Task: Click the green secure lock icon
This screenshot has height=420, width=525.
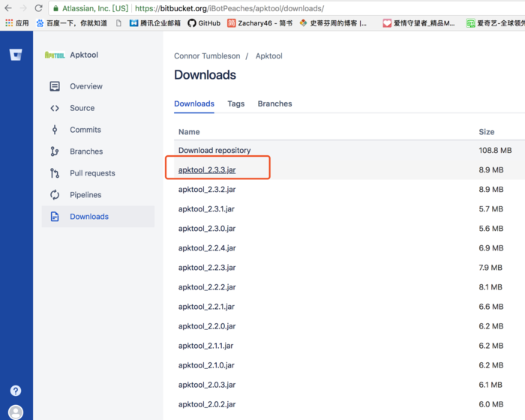Action: pos(55,8)
